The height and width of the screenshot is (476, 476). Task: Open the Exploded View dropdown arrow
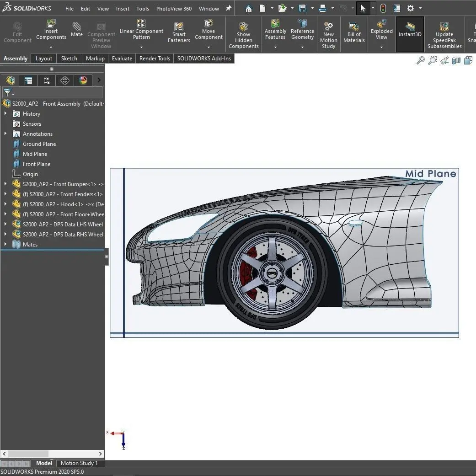click(381, 47)
